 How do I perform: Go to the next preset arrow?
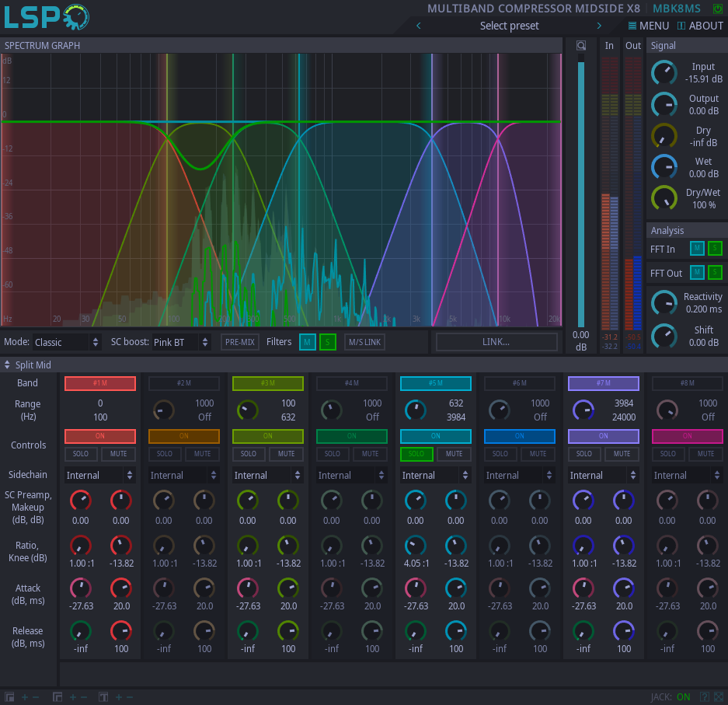point(599,26)
